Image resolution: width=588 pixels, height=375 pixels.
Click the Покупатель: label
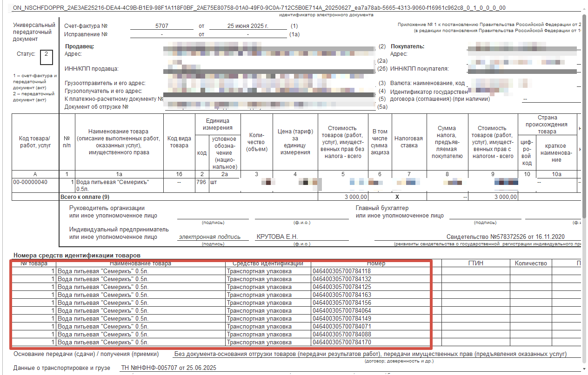click(x=408, y=46)
